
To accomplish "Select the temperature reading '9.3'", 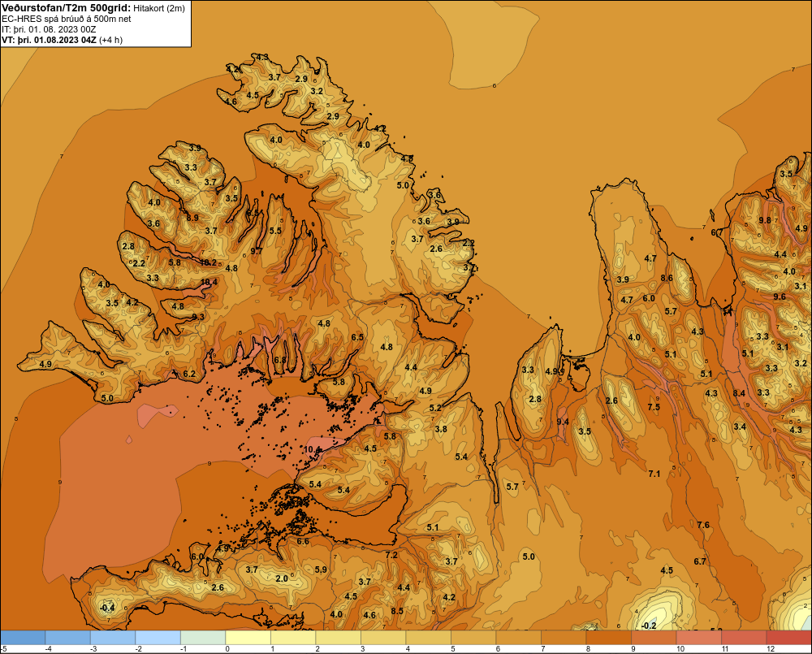I will [198, 317].
